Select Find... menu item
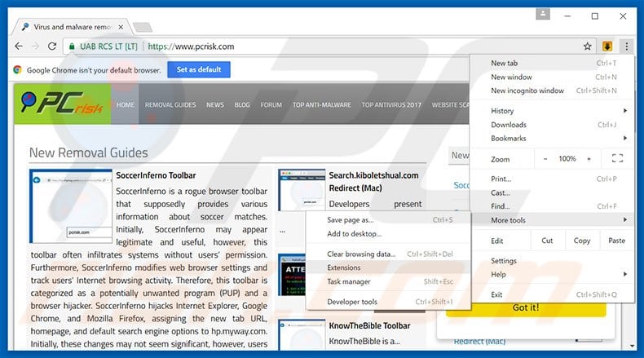 pyautogui.click(x=553, y=206)
